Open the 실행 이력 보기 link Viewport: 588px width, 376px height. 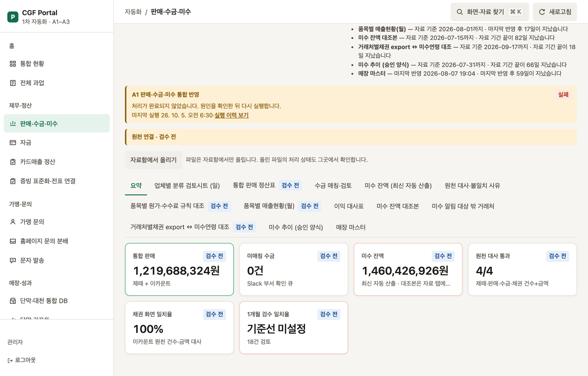coord(232,115)
